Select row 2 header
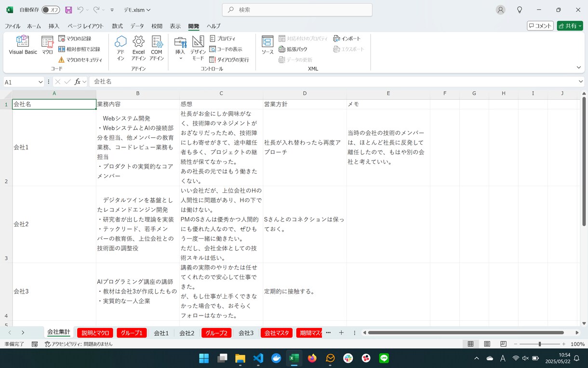The image size is (588, 368). tap(6, 148)
